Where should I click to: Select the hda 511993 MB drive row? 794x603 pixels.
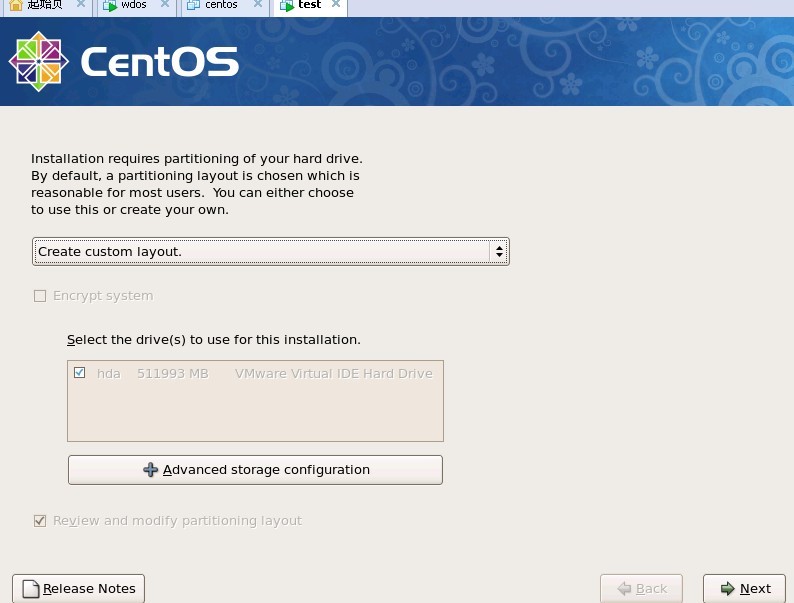[x=255, y=374]
